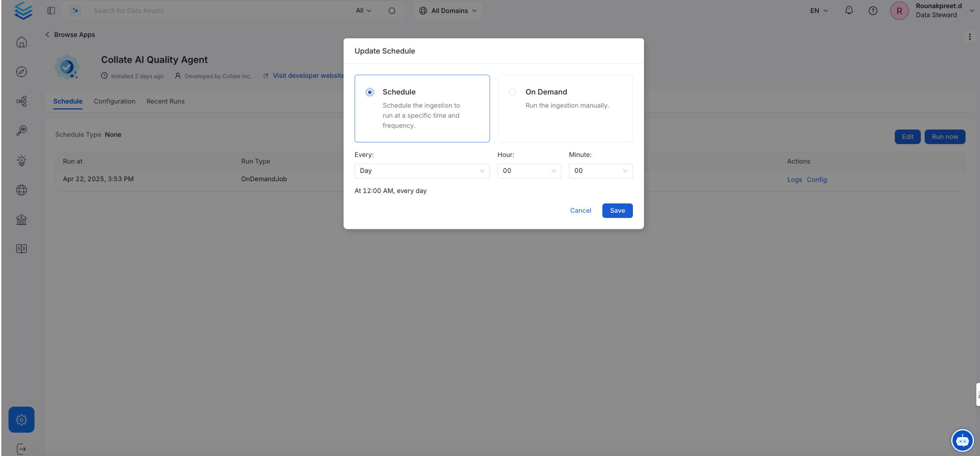Expand the Every Day dropdown

tap(422, 170)
